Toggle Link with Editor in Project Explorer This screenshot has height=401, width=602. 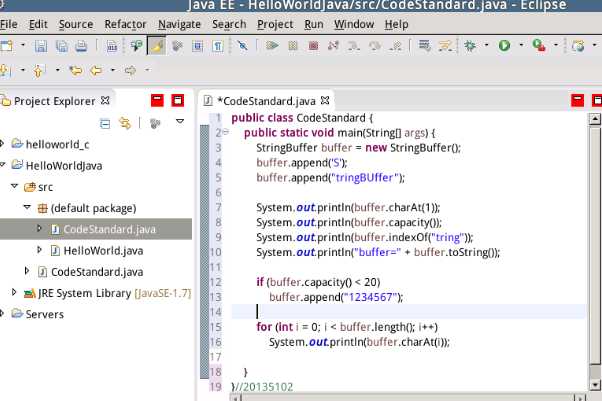125,124
